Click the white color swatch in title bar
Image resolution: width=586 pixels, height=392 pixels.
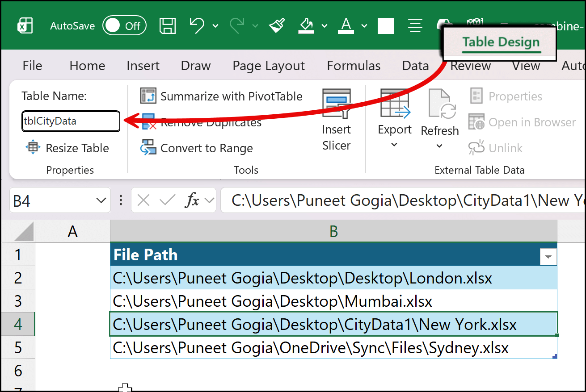pyautogui.click(x=385, y=26)
